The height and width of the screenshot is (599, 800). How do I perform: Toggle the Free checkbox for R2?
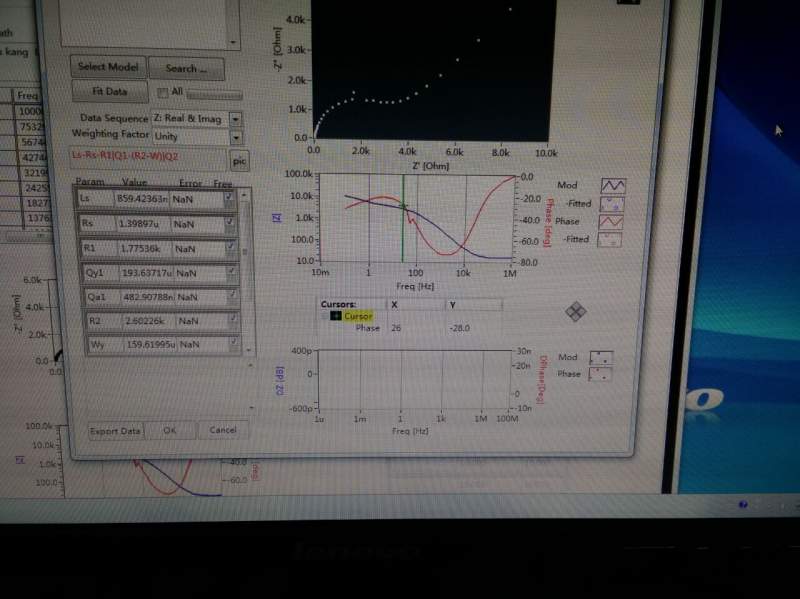pos(233,319)
